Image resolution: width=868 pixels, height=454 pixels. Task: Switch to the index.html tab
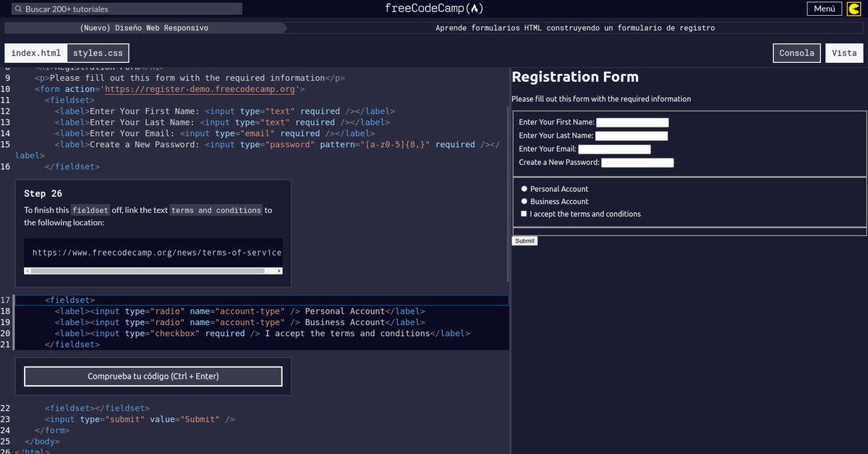click(36, 53)
